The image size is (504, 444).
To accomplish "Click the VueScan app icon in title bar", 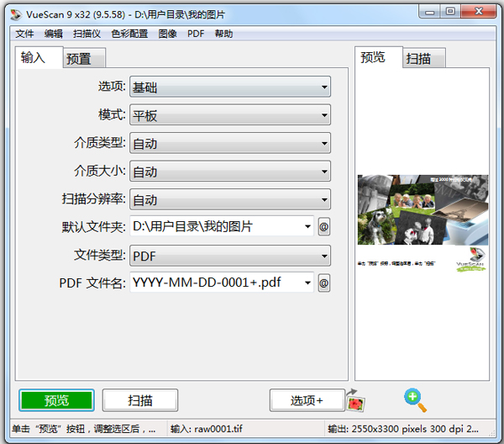I will [x=16, y=14].
